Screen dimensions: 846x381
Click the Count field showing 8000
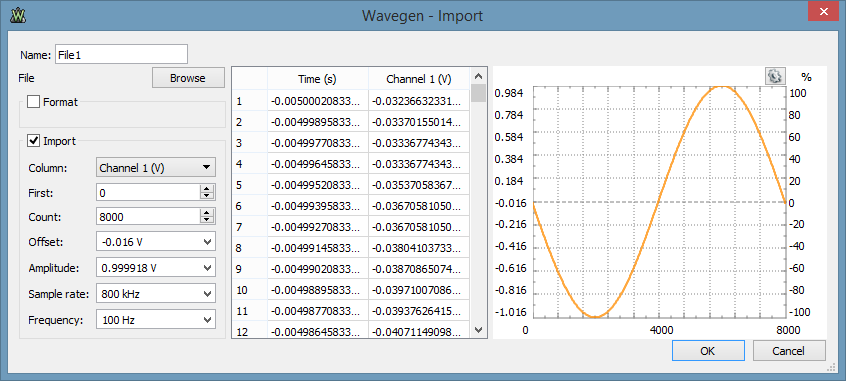pos(148,217)
